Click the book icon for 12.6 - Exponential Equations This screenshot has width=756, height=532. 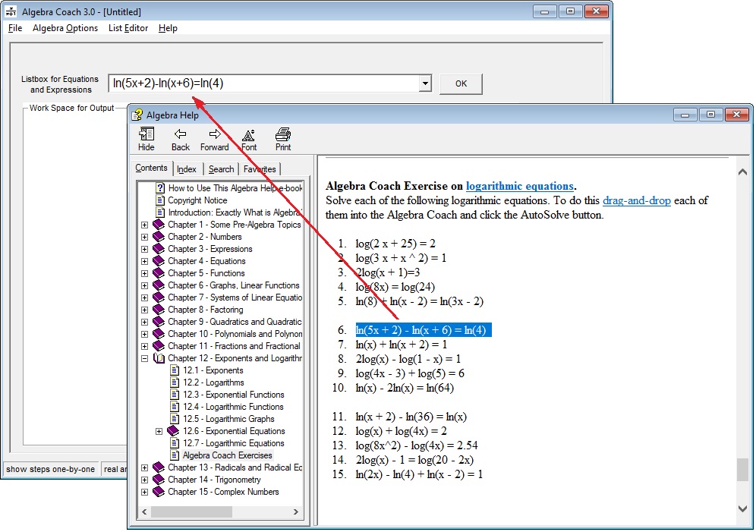(174, 431)
